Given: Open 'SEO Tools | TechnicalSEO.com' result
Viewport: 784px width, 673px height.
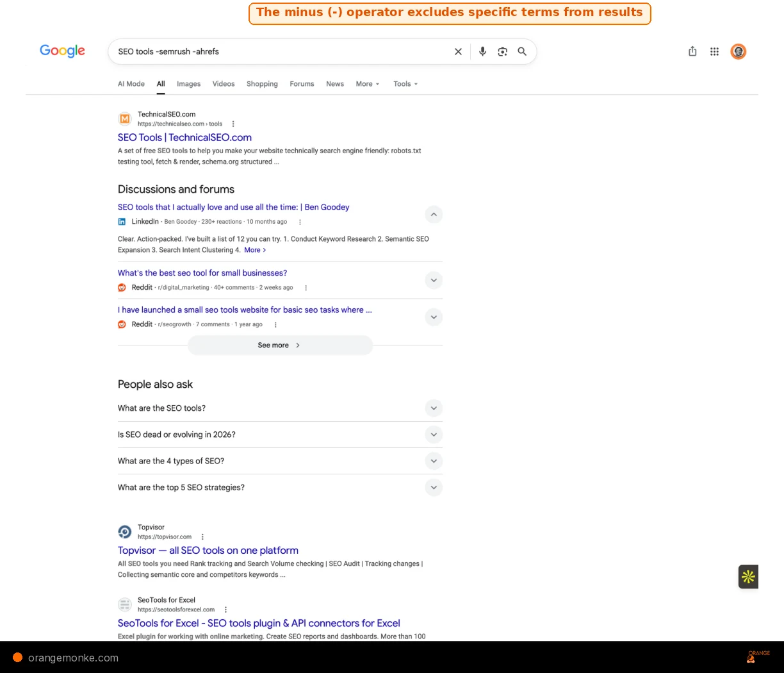Looking at the screenshot, I should (184, 137).
